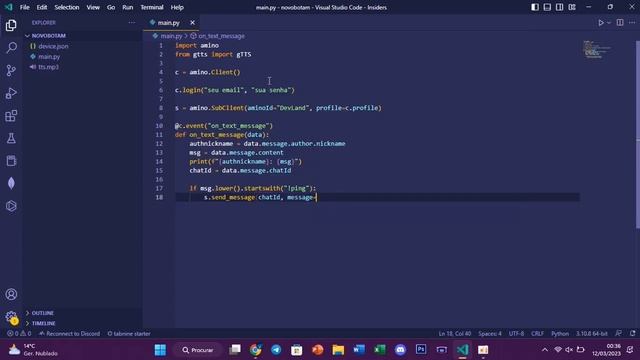Open Chrome from the taskbar
640x360 pixels.
256,350
